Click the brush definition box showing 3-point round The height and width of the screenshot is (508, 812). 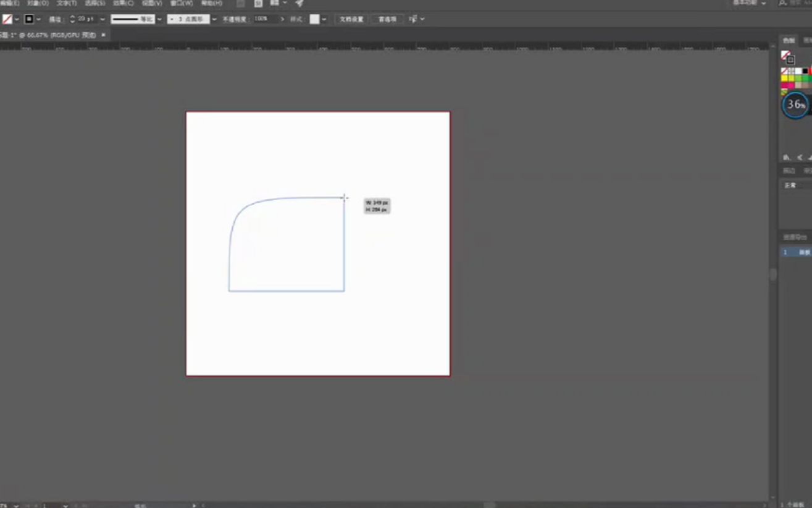point(188,19)
